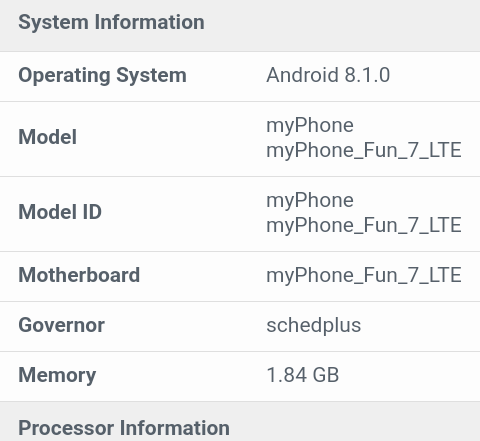
Task: Select the 'Operating System' row label
Action: pyautogui.click(x=102, y=75)
